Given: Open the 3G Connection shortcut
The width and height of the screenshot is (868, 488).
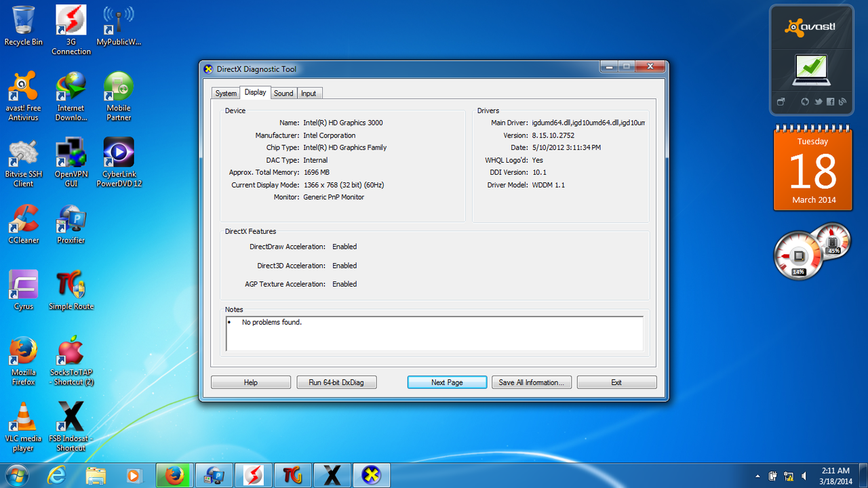Looking at the screenshot, I should (x=71, y=30).
